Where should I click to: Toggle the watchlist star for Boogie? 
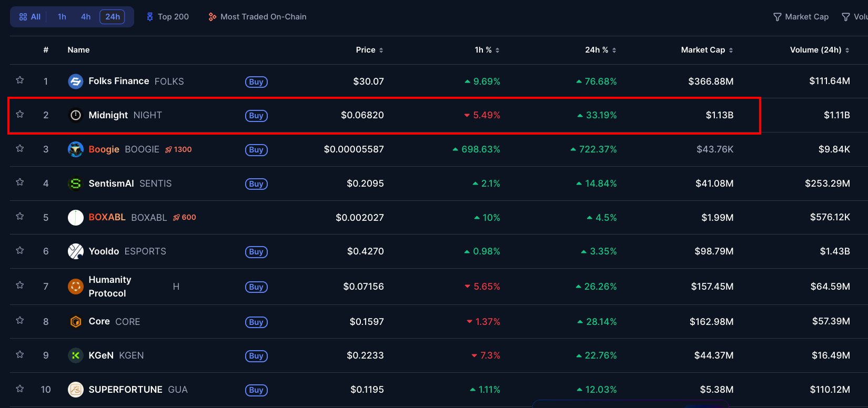[20, 148]
